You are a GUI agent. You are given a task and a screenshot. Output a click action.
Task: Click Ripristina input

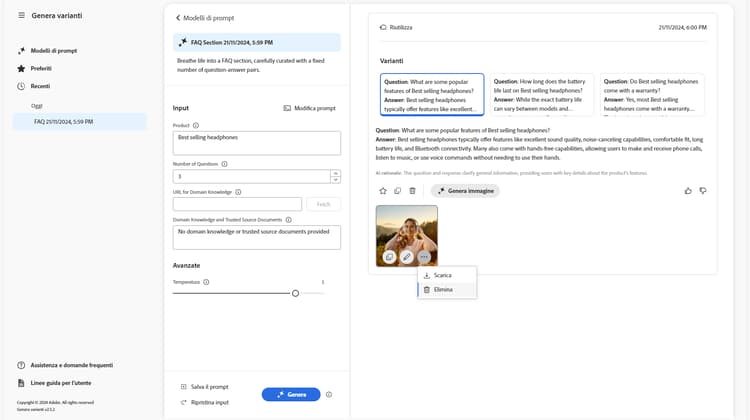click(205, 402)
